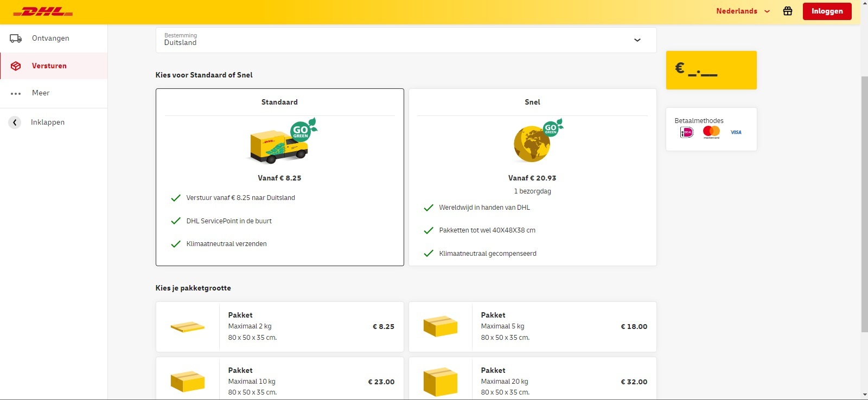Click the Versturen package icon
Image resolution: width=868 pixels, height=400 pixels.
16,66
